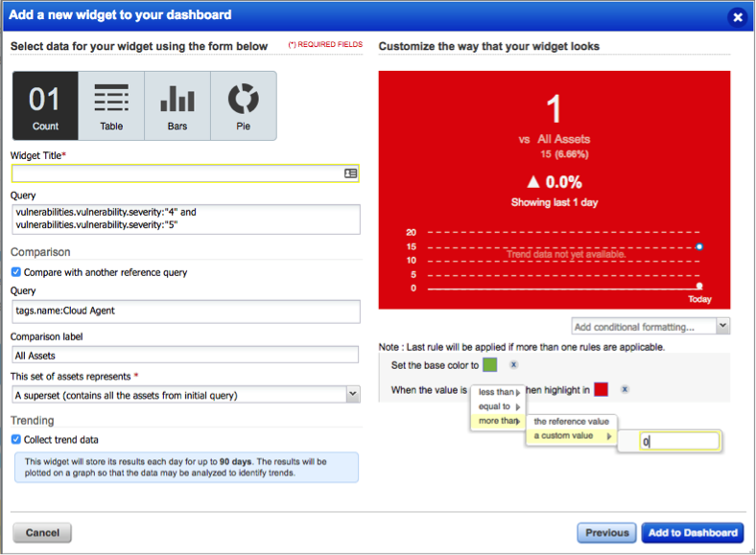The image size is (756, 555).
Task: Choose the Pie widget type
Action: (x=244, y=106)
